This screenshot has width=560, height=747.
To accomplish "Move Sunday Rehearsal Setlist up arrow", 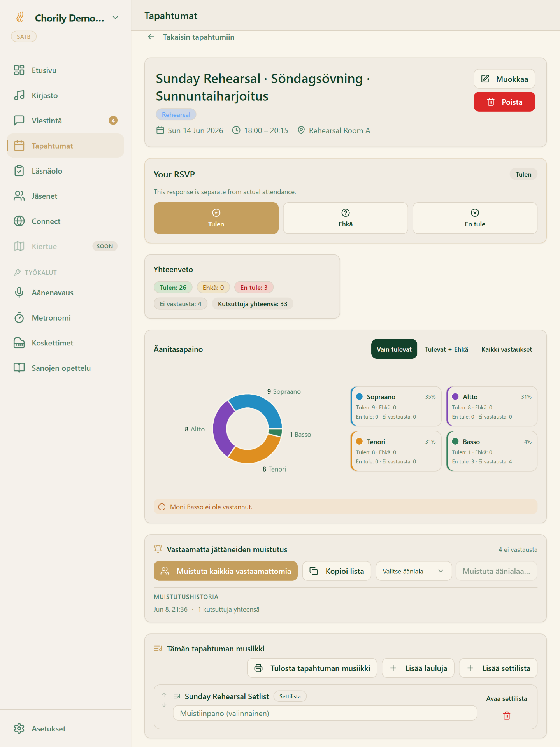I will pos(164,695).
